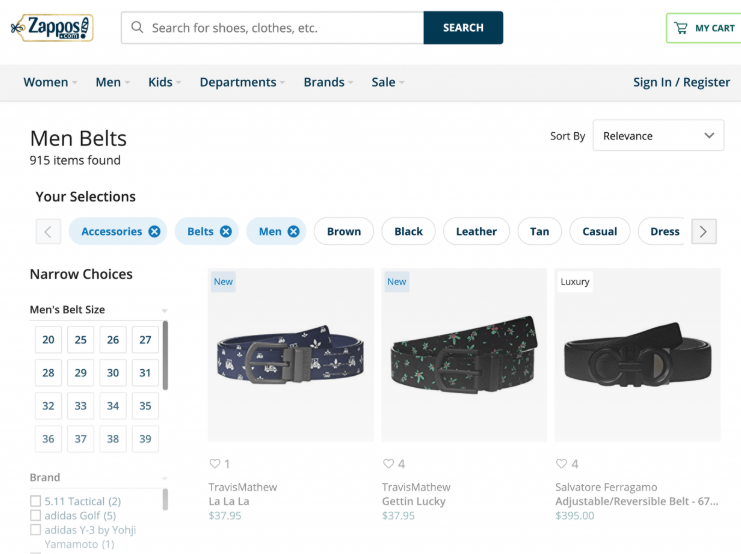
Task: Remove the Accessories selection via its X icon
Action: pos(155,231)
